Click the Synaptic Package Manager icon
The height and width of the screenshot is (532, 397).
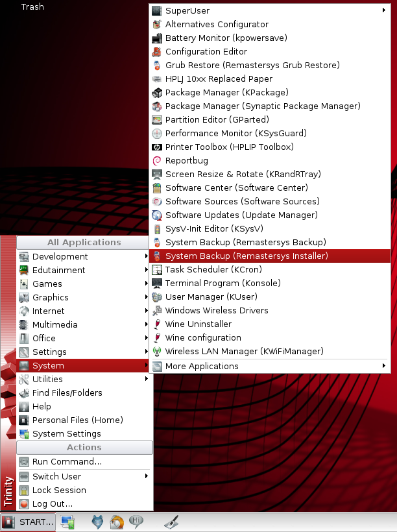[x=157, y=106]
